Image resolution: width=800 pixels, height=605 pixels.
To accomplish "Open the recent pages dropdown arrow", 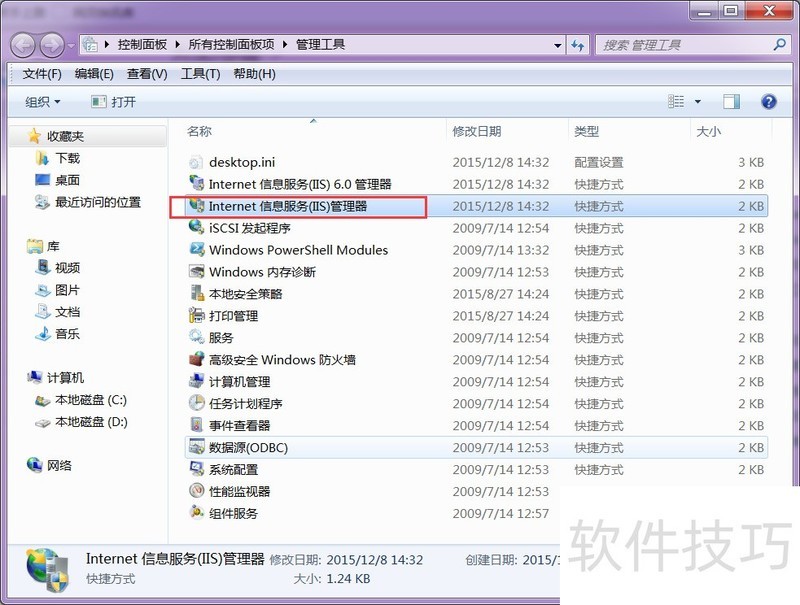I will click(71, 45).
